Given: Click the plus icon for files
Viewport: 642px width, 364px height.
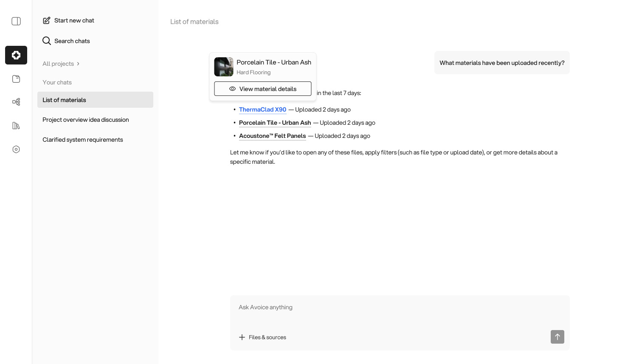Looking at the screenshot, I should (242, 337).
